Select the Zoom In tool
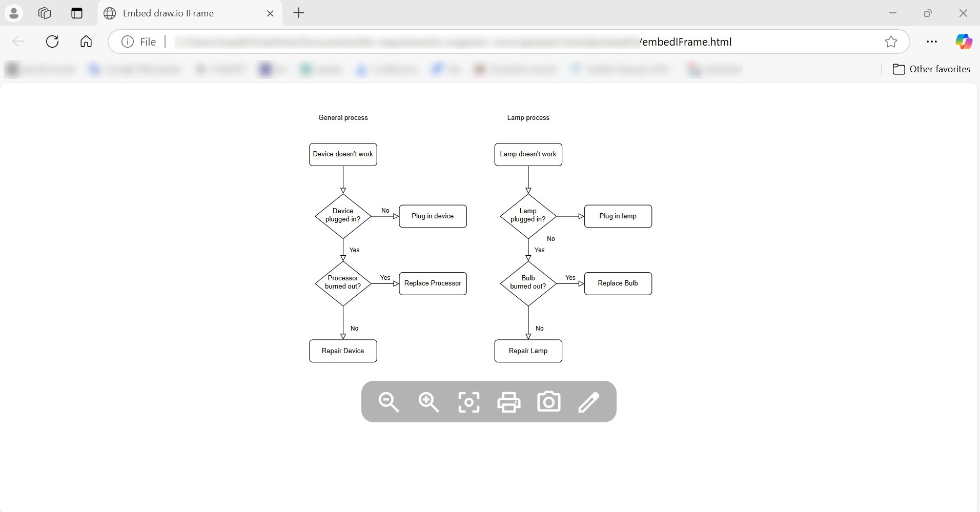Screen dimensions: 980x512 (x=428, y=402)
